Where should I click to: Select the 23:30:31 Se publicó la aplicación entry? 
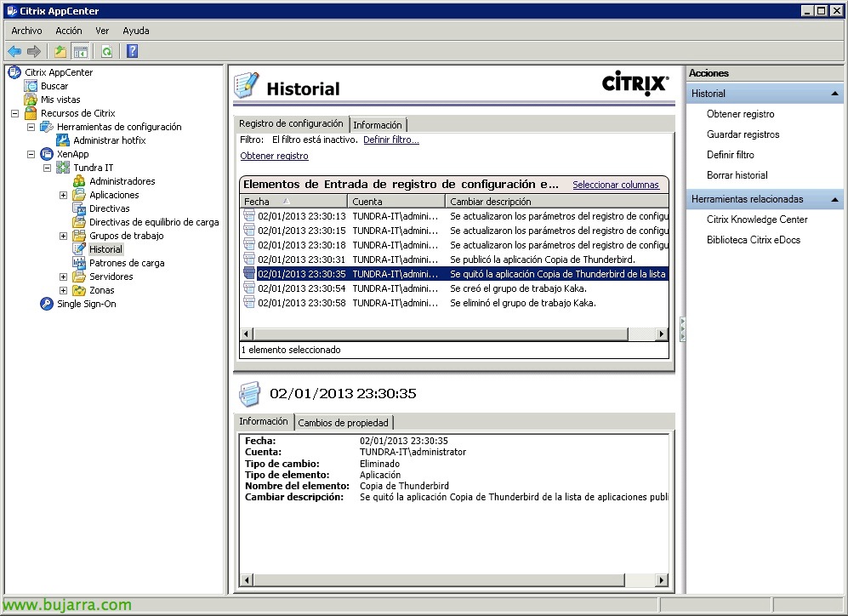tap(455, 260)
